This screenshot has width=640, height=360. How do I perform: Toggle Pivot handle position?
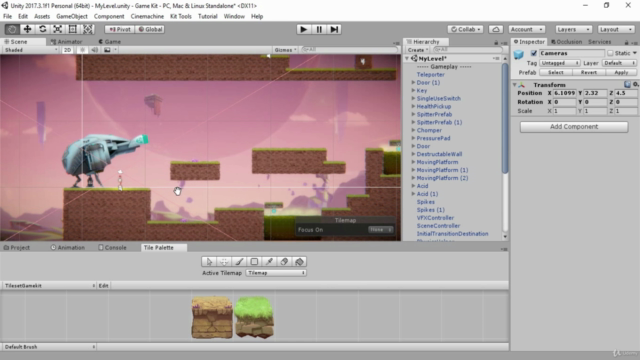click(120, 29)
